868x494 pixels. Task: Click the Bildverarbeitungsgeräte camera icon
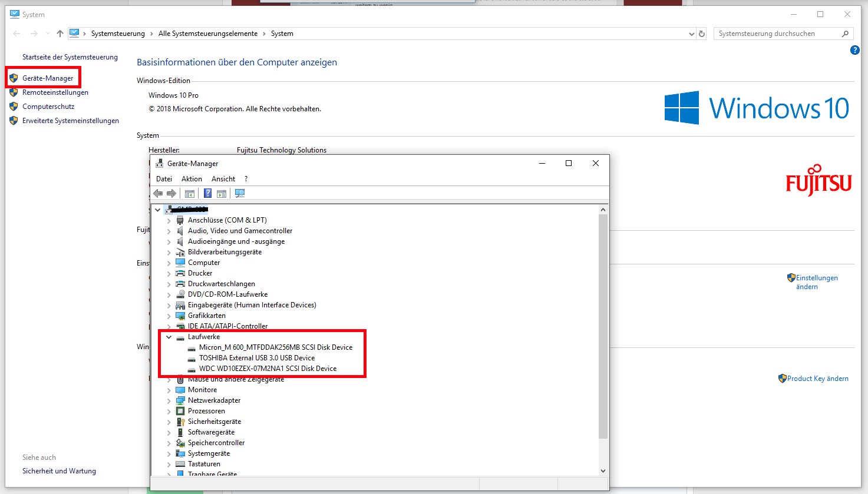click(x=180, y=252)
